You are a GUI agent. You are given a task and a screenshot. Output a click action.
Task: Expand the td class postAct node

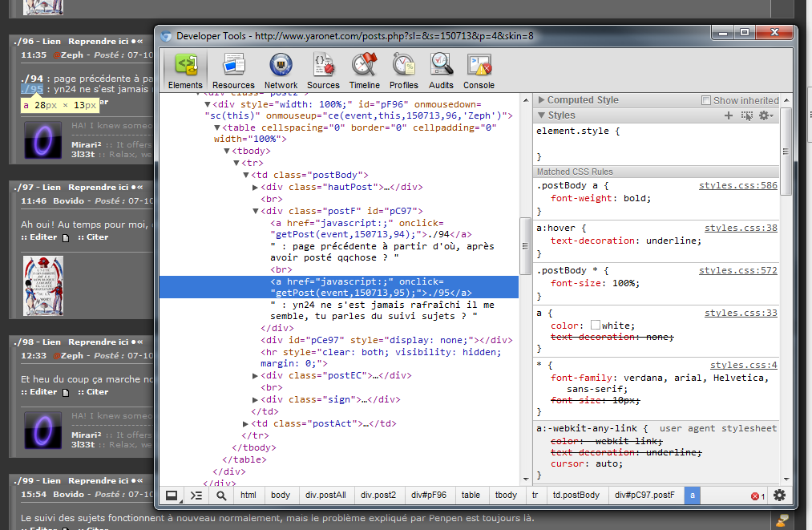[x=246, y=423]
